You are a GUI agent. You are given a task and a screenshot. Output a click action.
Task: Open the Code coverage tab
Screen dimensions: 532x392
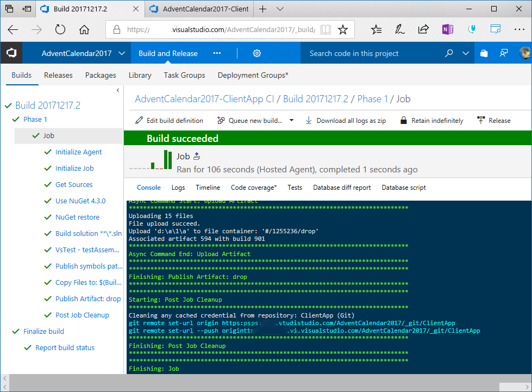254,188
